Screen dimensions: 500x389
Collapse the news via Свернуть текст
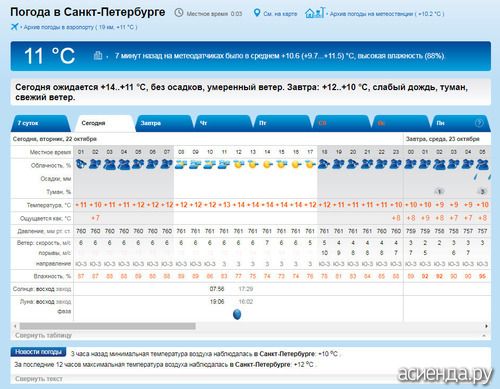click(39, 379)
